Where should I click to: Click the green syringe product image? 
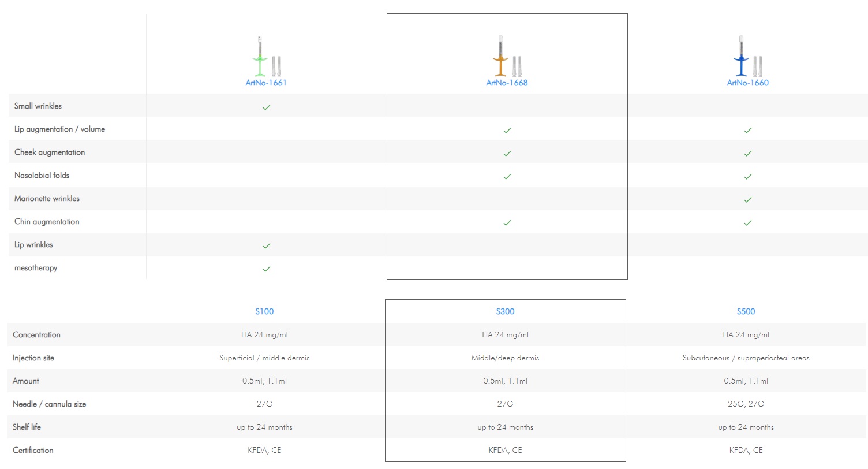pos(265,57)
